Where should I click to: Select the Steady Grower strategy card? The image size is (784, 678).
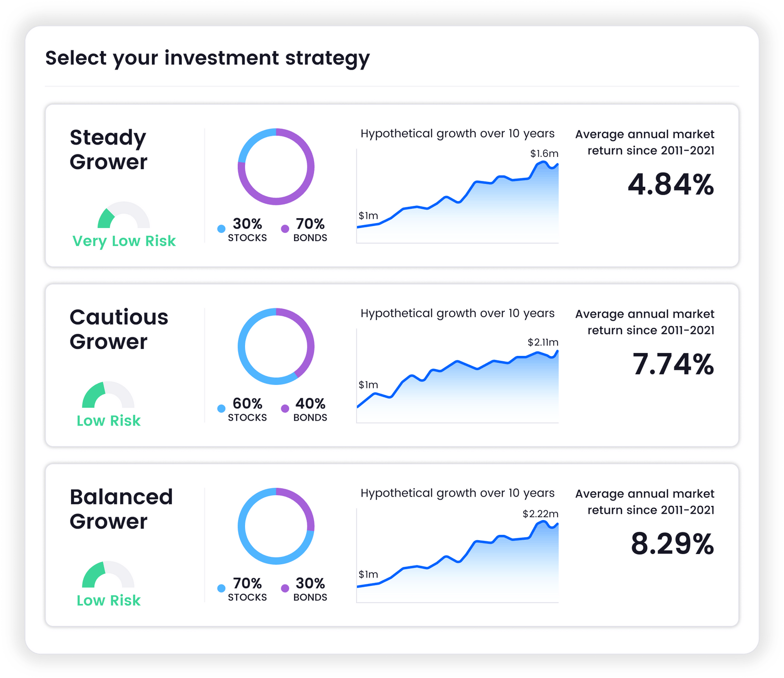(x=392, y=184)
